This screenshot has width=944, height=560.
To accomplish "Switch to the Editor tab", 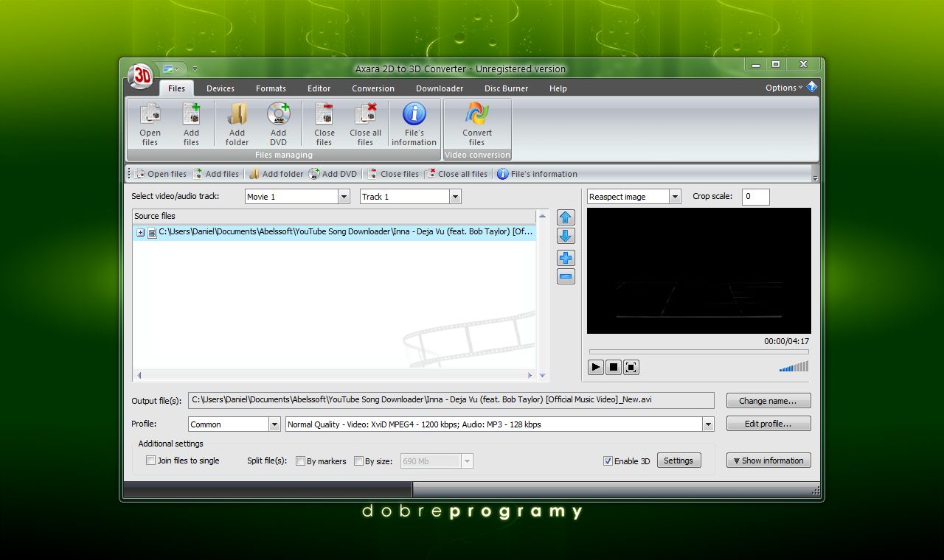I will pyautogui.click(x=319, y=88).
